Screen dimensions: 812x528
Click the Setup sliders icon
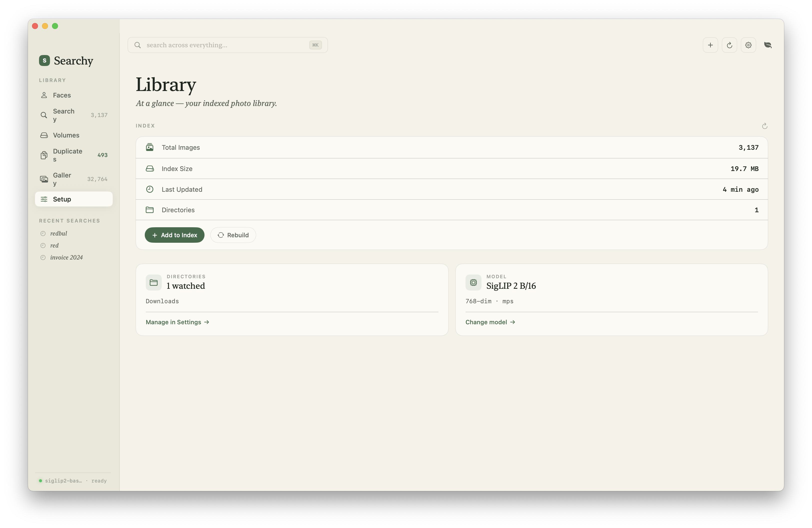click(x=44, y=199)
